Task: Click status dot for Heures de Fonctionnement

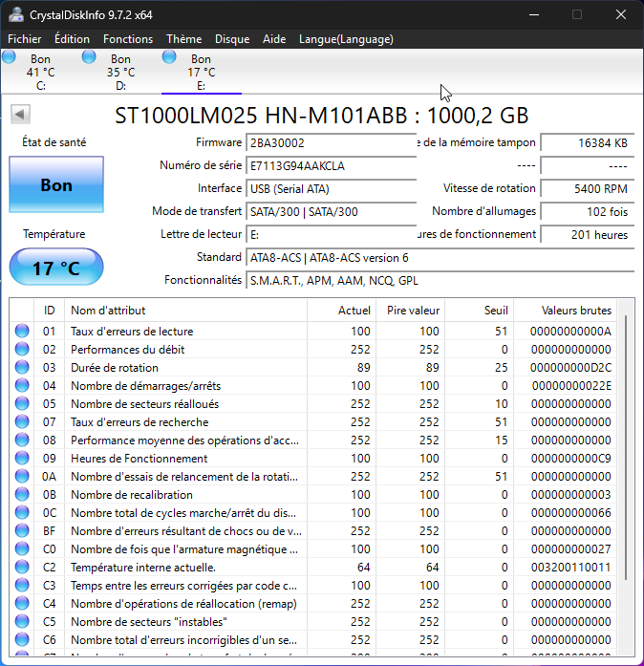Action: pos(22,459)
